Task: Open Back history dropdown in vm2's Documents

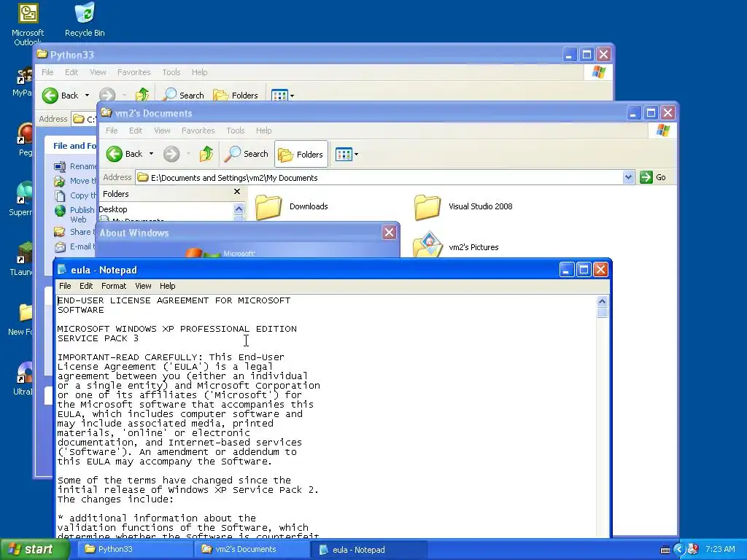Action: tap(151, 154)
